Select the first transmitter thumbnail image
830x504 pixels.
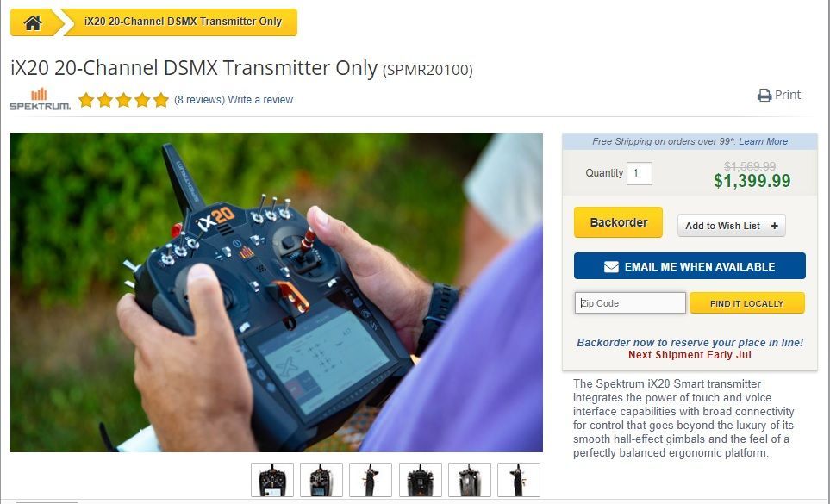(x=272, y=480)
